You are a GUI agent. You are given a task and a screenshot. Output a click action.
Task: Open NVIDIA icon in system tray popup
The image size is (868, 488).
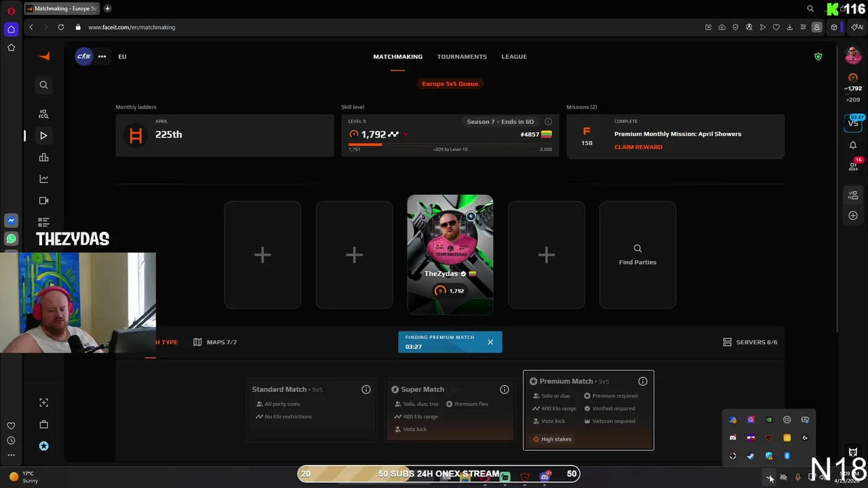tap(769, 420)
